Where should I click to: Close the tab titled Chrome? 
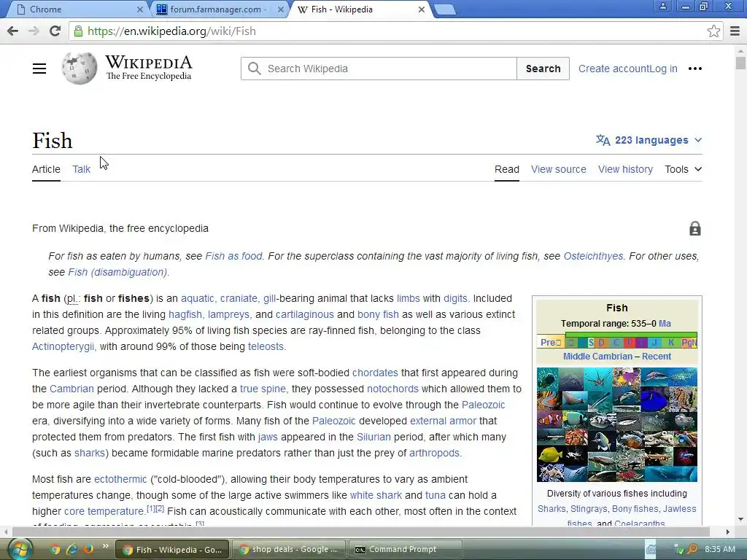pyautogui.click(x=140, y=9)
